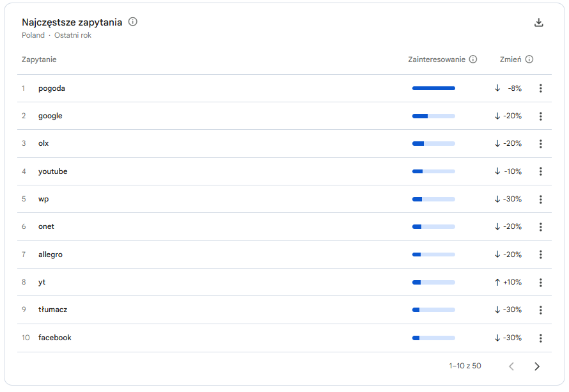Open more options for olx query
Screen dimensions: 569x392
[540, 143]
